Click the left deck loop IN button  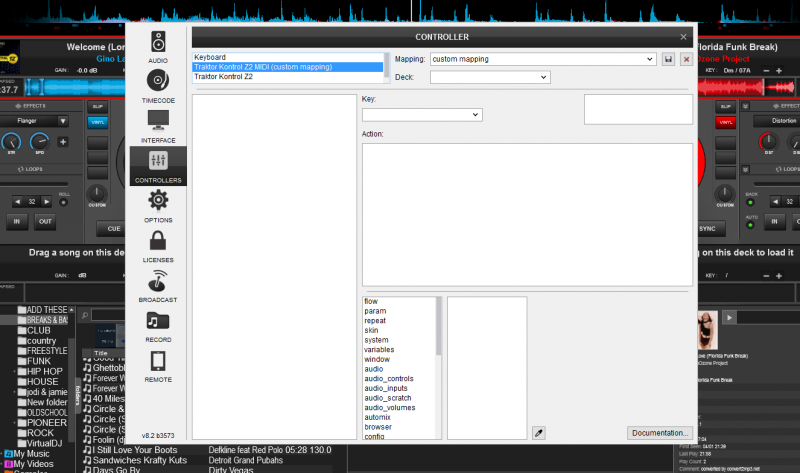click(17, 221)
